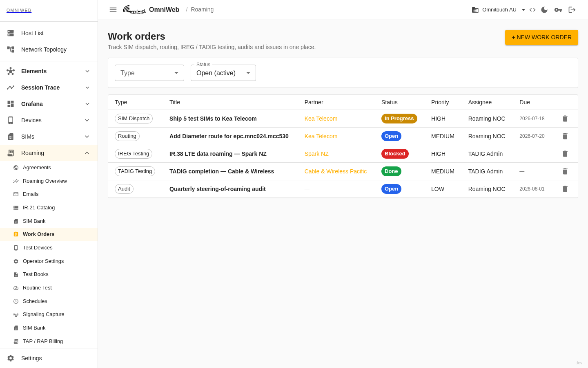The width and height of the screenshot is (588, 368).
Task: Open Test Devices menu item
Action: point(49,248)
